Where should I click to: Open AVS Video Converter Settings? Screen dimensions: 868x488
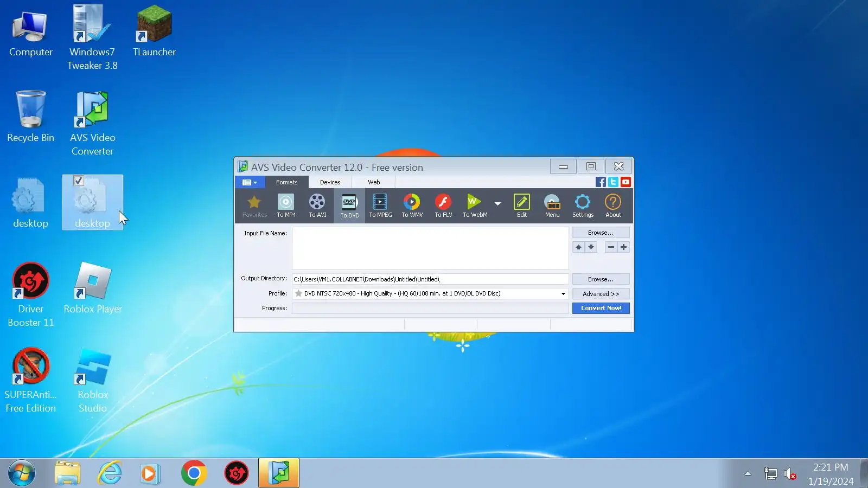click(583, 206)
